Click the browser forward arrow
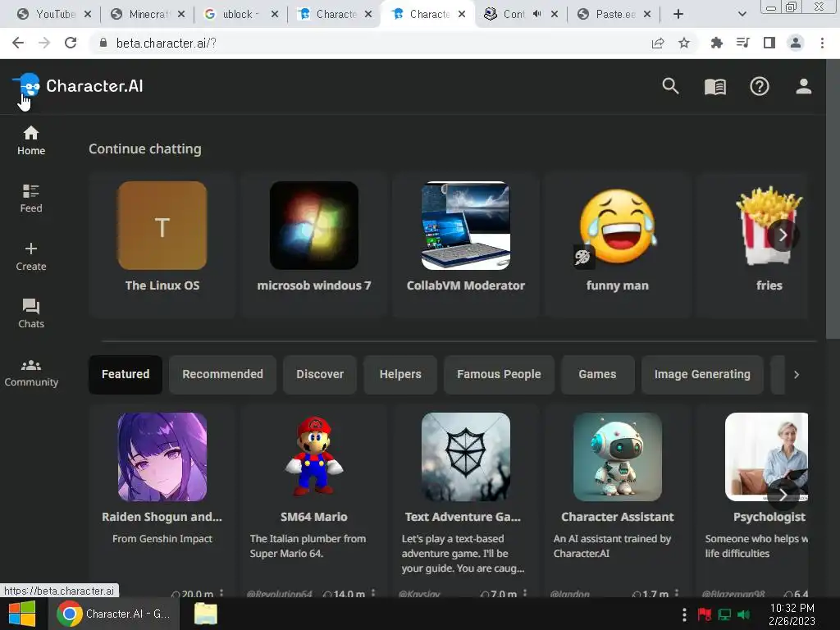The height and width of the screenshot is (630, 840). 44,43
